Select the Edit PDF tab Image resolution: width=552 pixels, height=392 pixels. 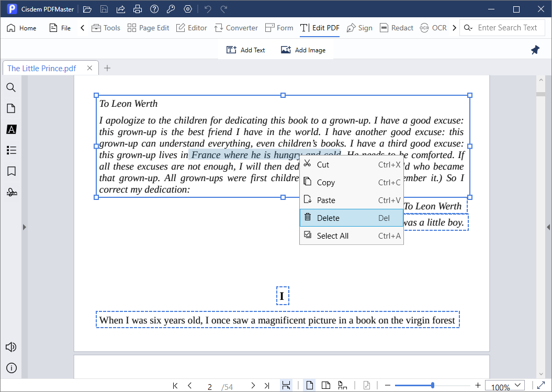coord(320,28)
